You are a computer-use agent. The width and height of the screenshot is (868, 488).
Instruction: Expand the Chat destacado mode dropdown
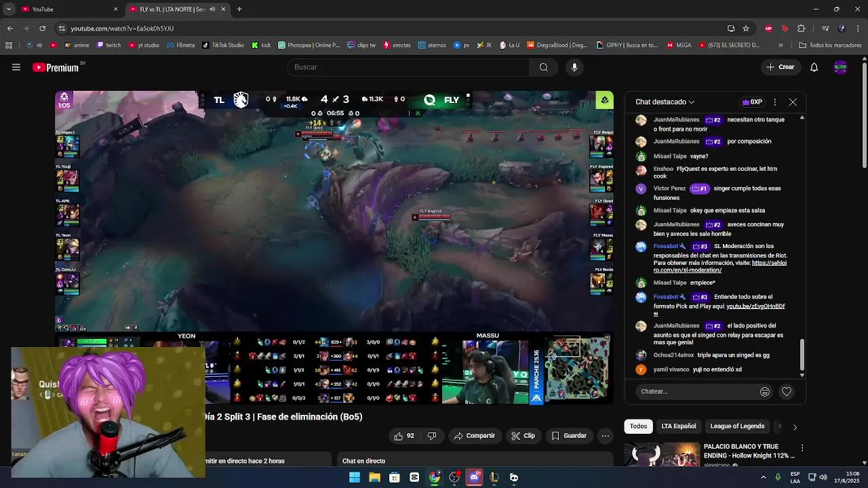665,102
